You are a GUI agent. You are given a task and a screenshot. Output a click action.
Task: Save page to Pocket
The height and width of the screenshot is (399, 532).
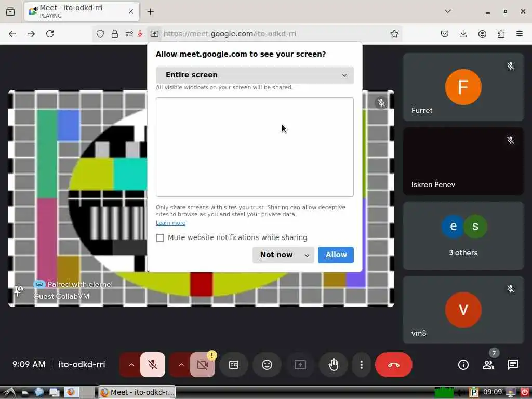[x=445, y=34]
